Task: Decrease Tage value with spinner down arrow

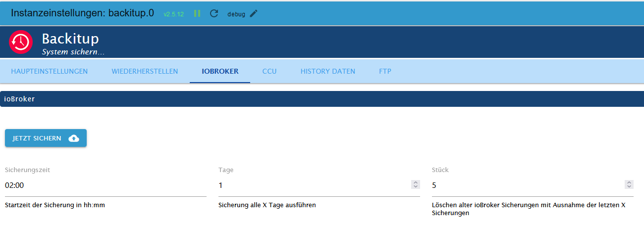Action: [416, 187]
